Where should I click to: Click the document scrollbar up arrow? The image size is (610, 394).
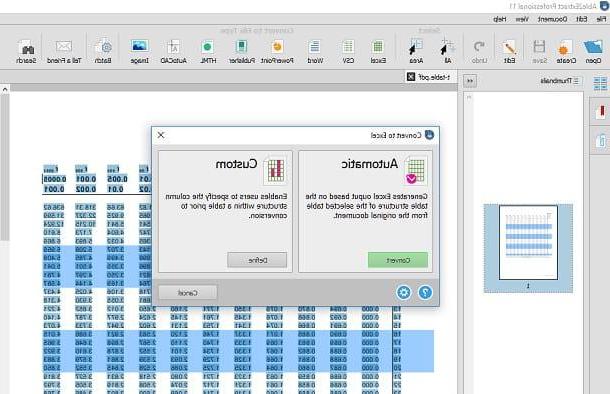5,89
